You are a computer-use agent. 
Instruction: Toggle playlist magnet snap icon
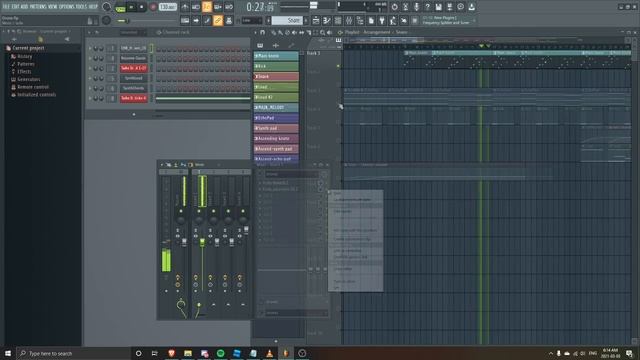tap(262, 32)
